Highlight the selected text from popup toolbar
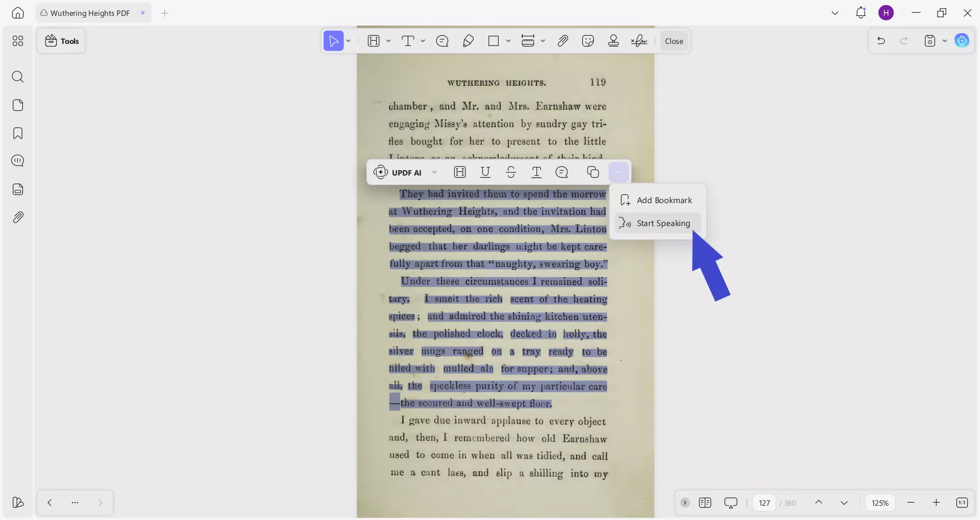This screenshot has width=980, height=520. tap(460, 172)
